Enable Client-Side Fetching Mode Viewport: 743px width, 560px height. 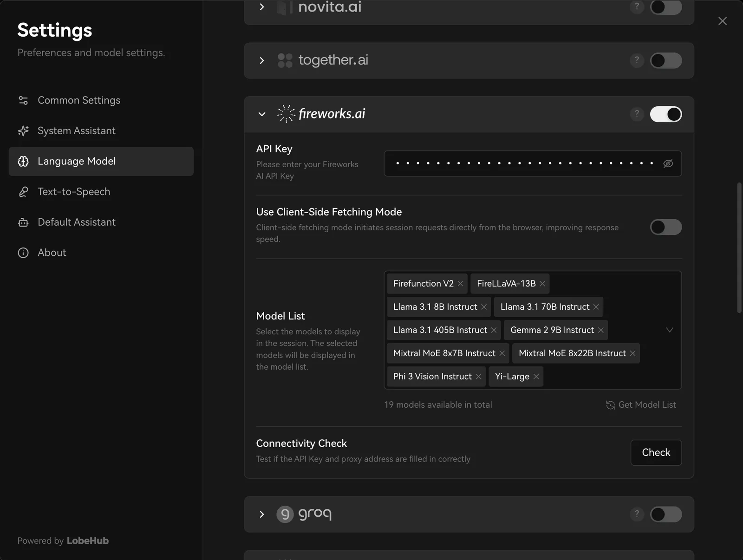point(665,227)
